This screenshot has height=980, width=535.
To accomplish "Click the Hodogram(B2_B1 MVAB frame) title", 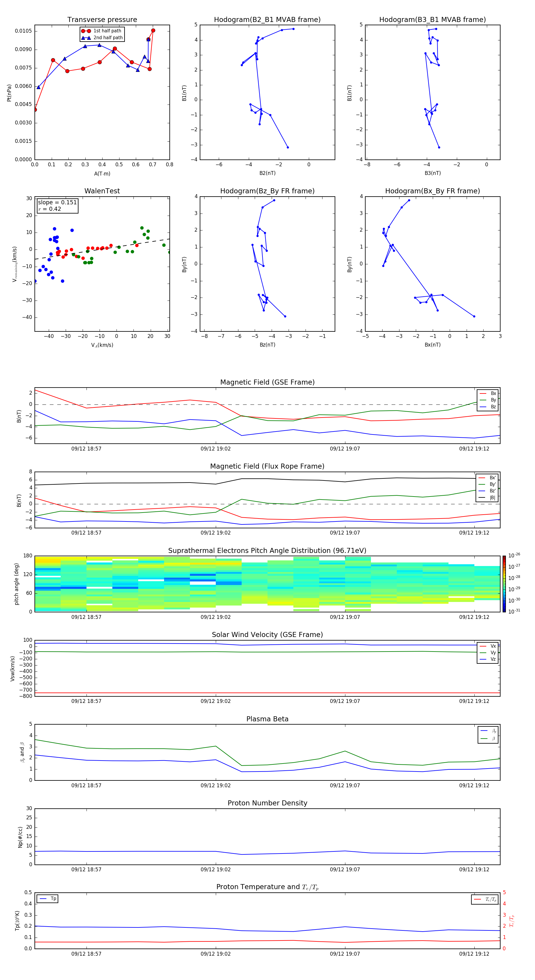I will tap(267, 20).
